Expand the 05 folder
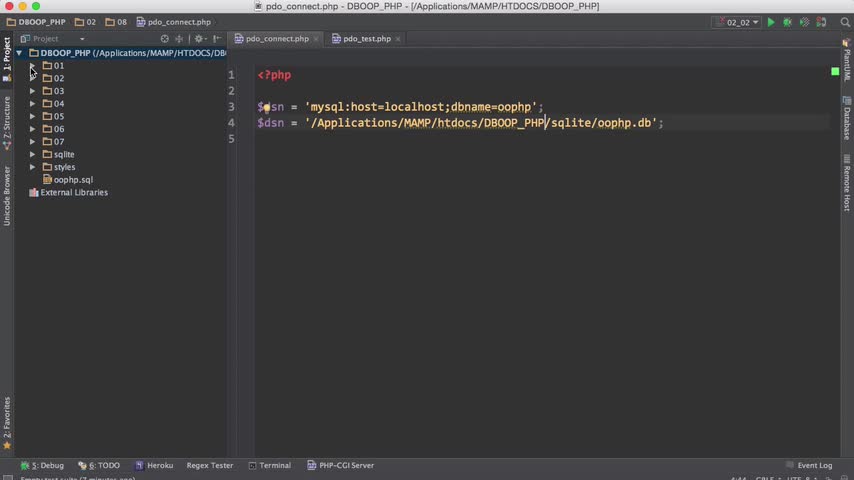 tap(33, 116)
